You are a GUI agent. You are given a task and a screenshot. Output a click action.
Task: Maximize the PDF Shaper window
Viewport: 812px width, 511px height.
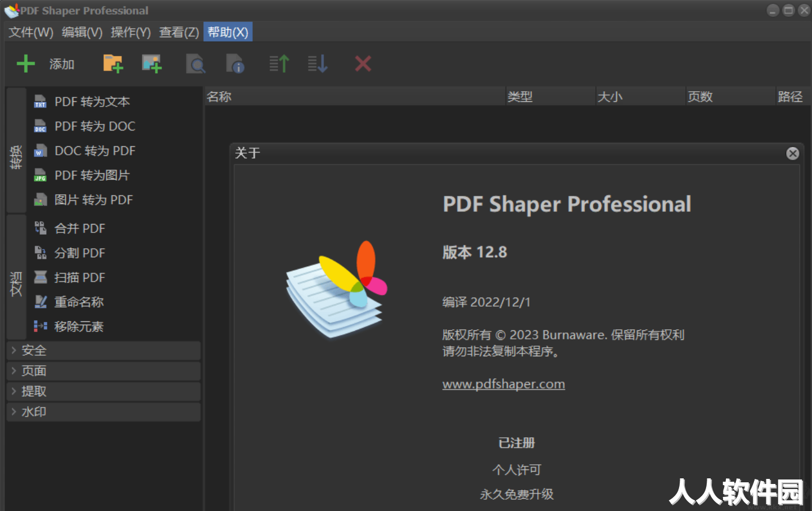pos(788,10)
